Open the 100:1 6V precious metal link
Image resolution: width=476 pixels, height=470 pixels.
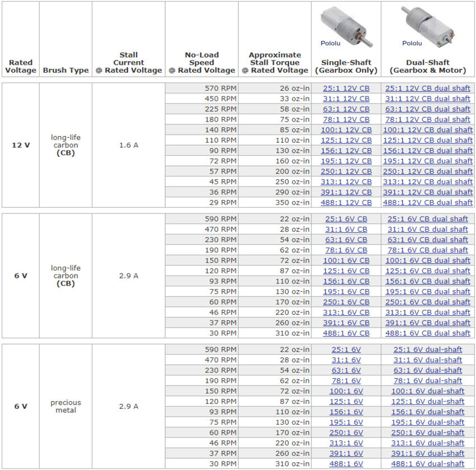[x=346, y=391]
